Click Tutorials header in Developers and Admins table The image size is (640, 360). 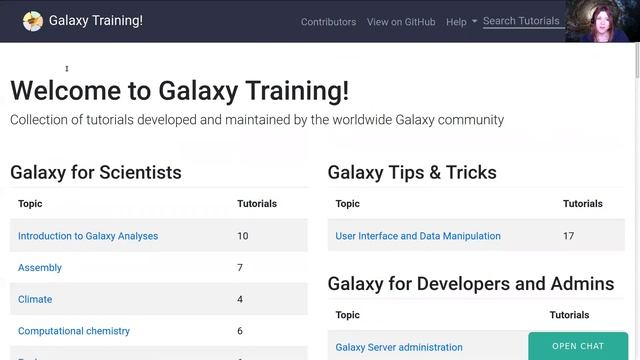tap(569, 315)
